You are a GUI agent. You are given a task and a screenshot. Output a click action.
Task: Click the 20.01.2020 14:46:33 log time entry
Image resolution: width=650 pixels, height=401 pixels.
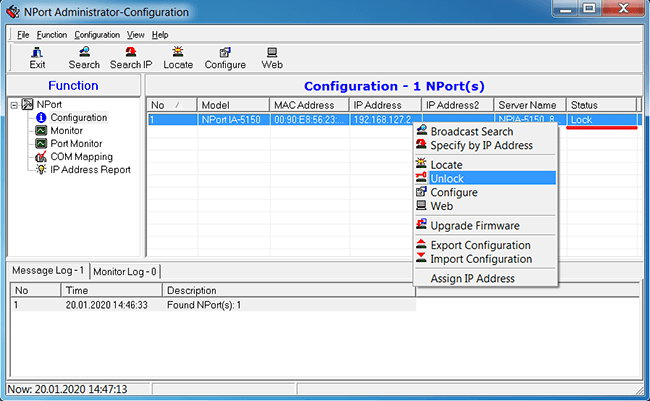pyautogui.click(x=107, y=305)
